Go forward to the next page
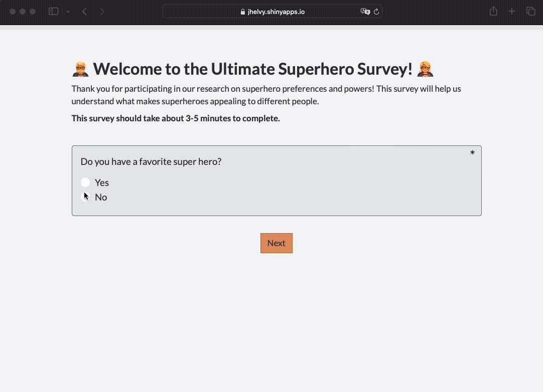This screenshot has height=392, width=543. 102,12
